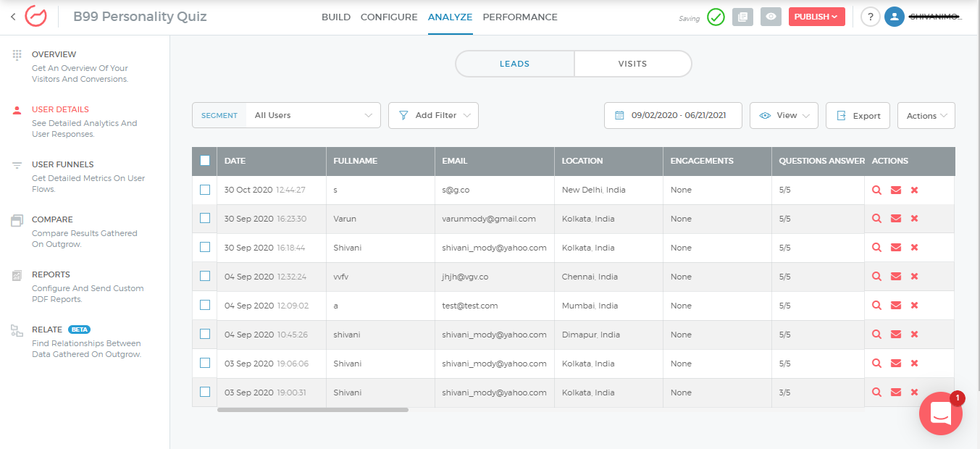Viewport: 980px width, 449px height.
Task: Tick the checkbox for jhjh@vgv.co
Action: click(x=205, y=276)
